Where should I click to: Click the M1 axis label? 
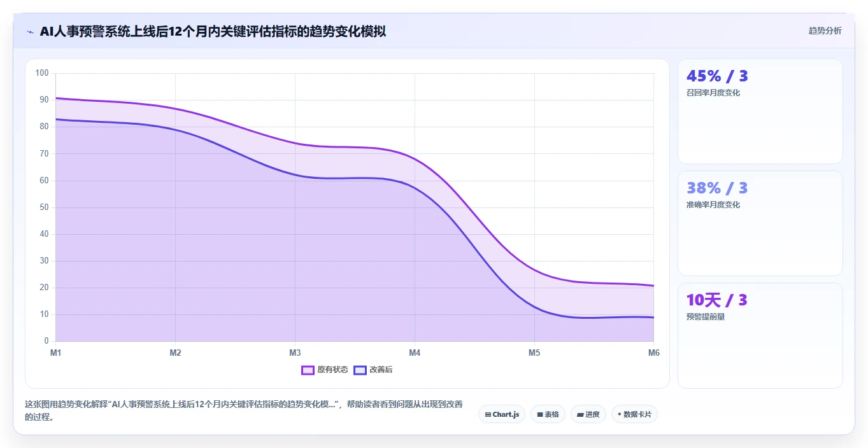55,353
